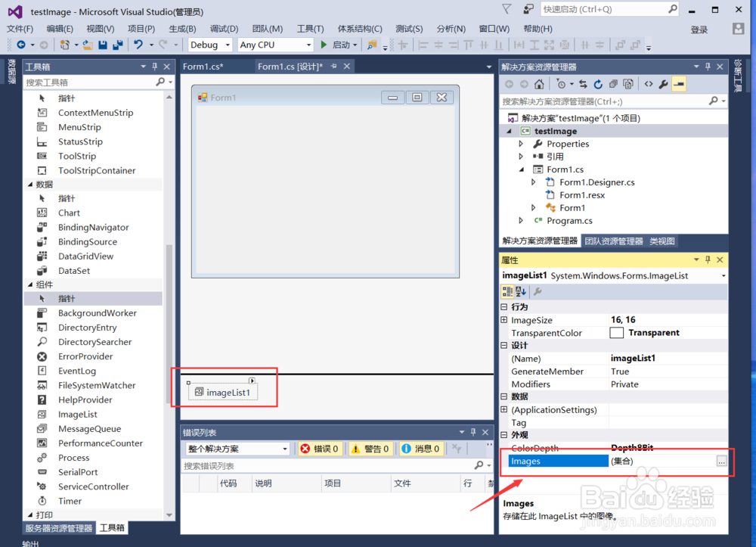Toggle the Preview Selected Items button

[679, 85]
